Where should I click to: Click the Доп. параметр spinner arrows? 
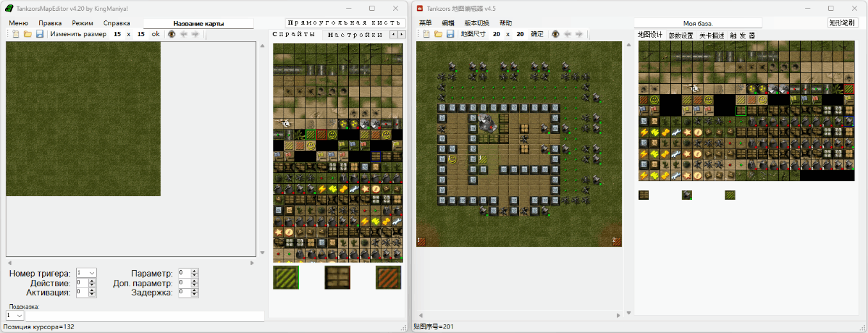(x=195, y=282)
